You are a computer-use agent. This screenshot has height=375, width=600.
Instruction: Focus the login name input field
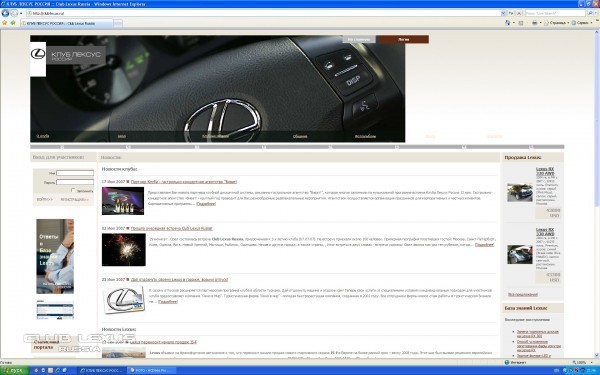tap(75, 173)
